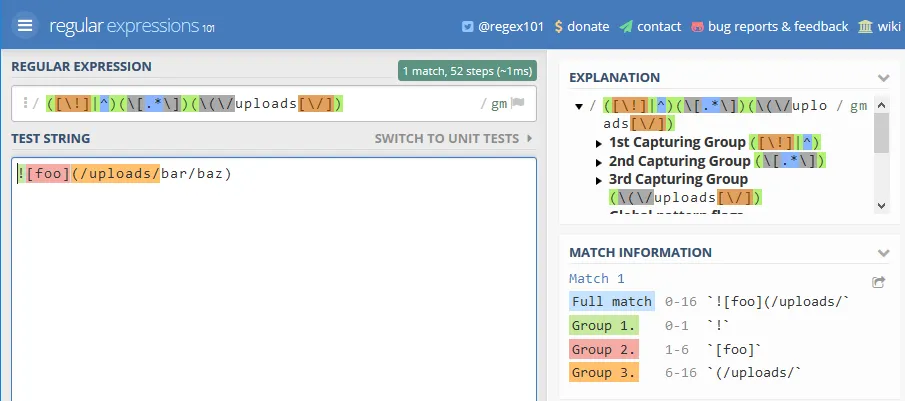
Task: Collapse the root regex tree node
Action: click(579, 106)
